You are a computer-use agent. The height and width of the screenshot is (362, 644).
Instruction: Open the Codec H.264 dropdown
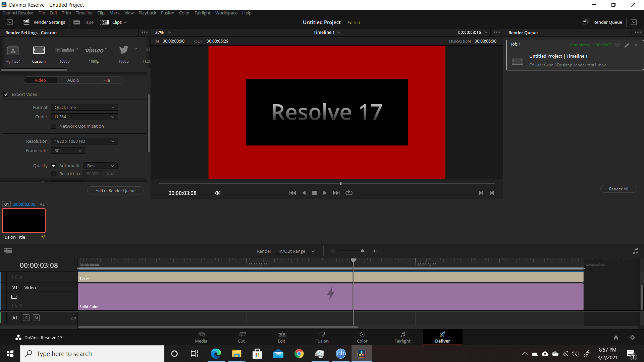(x=85, y=117)
